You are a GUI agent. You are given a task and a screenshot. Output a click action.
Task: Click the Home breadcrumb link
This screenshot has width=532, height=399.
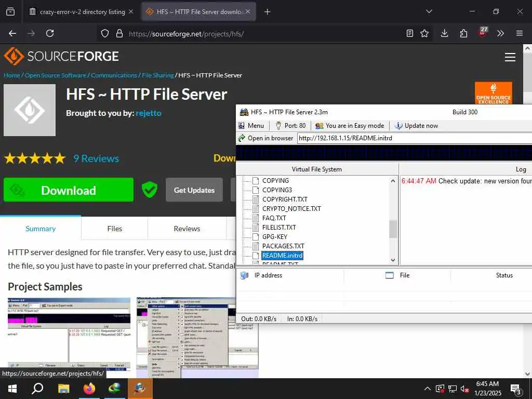[12, 75]
